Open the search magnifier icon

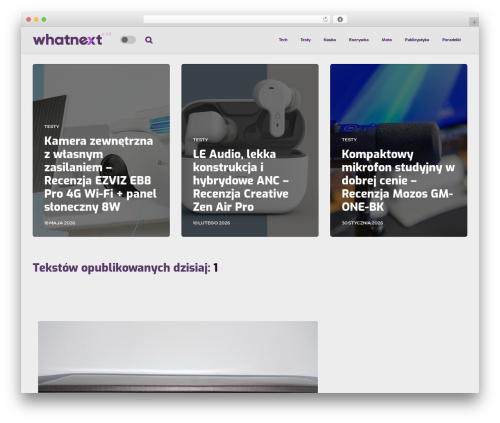(149, 40)
